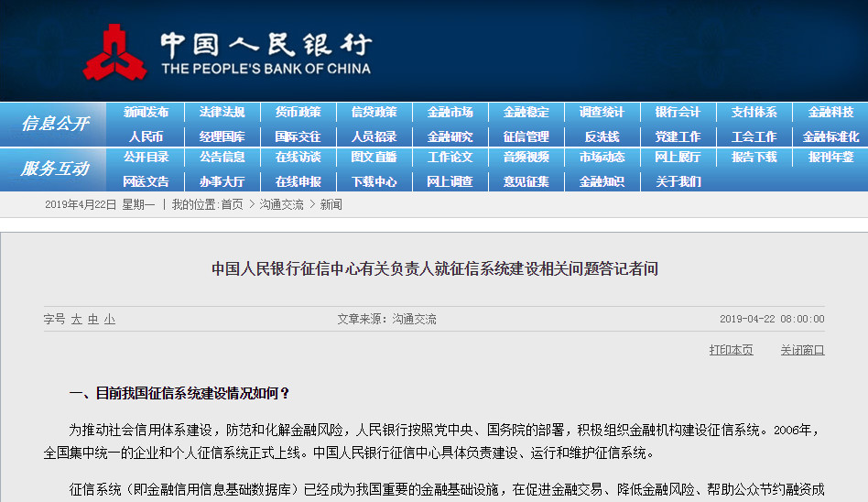
Task: Select 在线访谈 menu item
Action: (298, 157)
